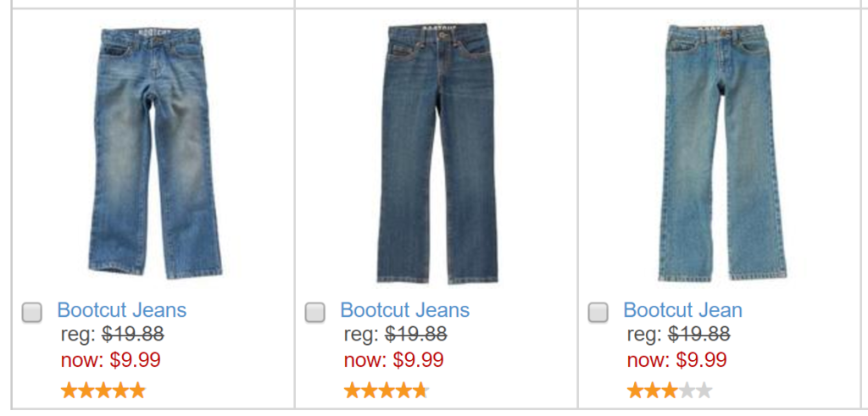This screenshot has height=416, width=868.
Task: Click the left product's $9.99 sale price
Action: coord(135,359)
